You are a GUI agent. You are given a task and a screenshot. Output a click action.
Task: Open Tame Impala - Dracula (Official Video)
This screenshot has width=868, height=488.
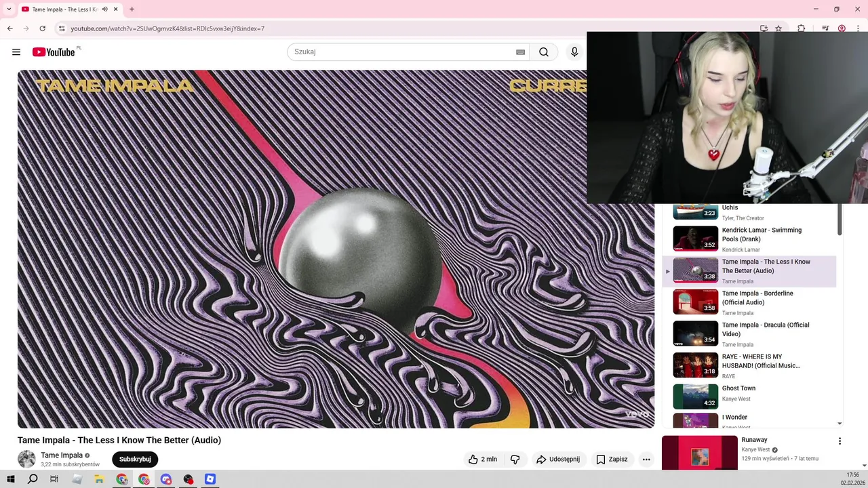click(x=766, y=329)
